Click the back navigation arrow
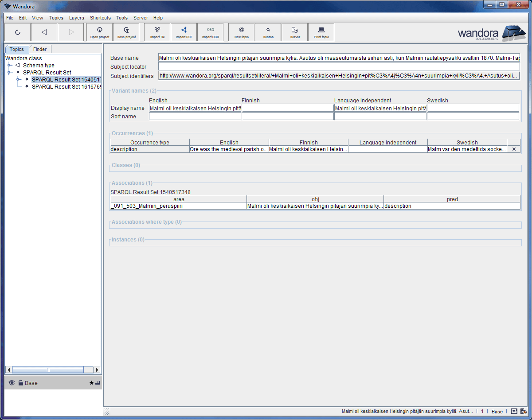 [44, 31]
